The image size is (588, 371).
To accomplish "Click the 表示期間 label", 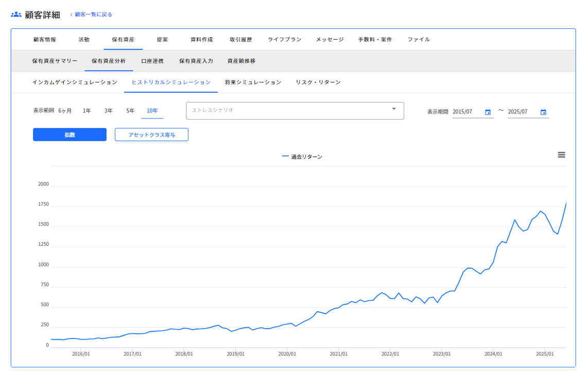I will pos(438,112).
